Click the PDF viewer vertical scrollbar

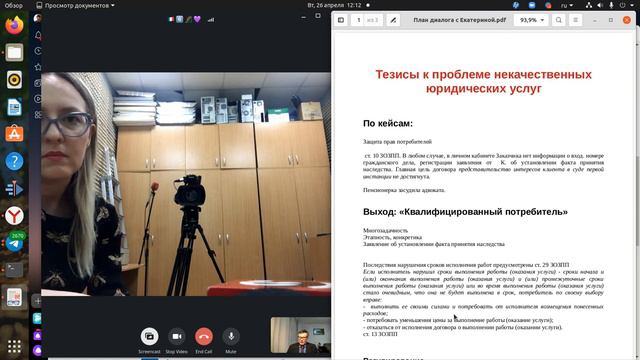638,200
